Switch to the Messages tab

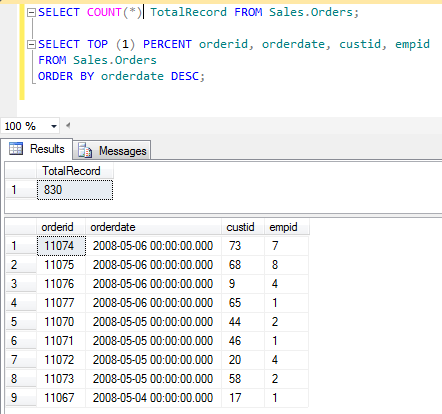(112, 151)
